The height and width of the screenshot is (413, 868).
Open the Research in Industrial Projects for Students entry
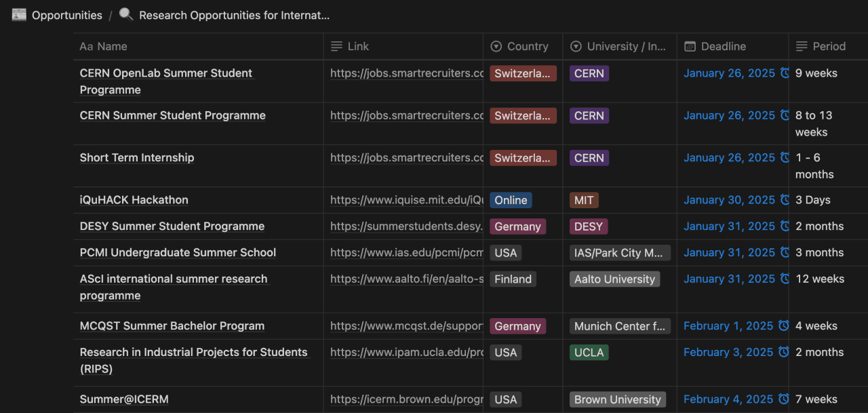194,360
